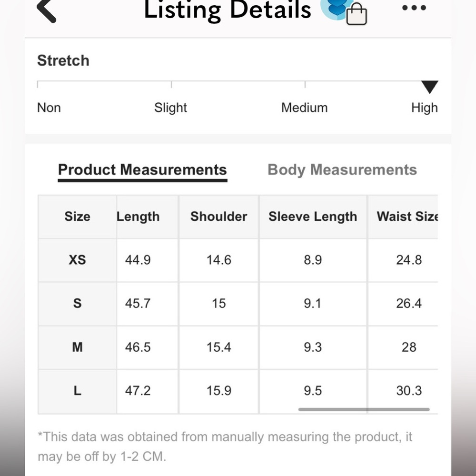Select the M size row label
The image size is (476, 476).
[x=77, y=347]
